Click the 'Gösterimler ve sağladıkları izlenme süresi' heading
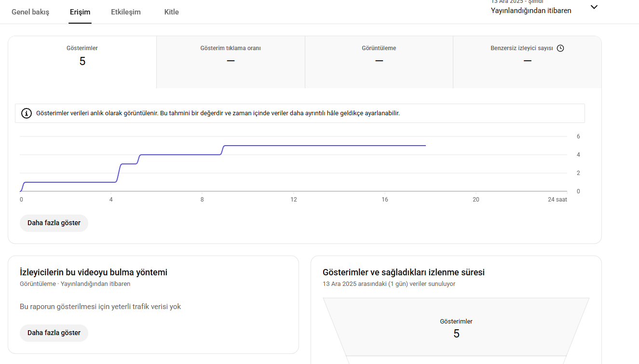639x364 pixels. tap(404, 272)
